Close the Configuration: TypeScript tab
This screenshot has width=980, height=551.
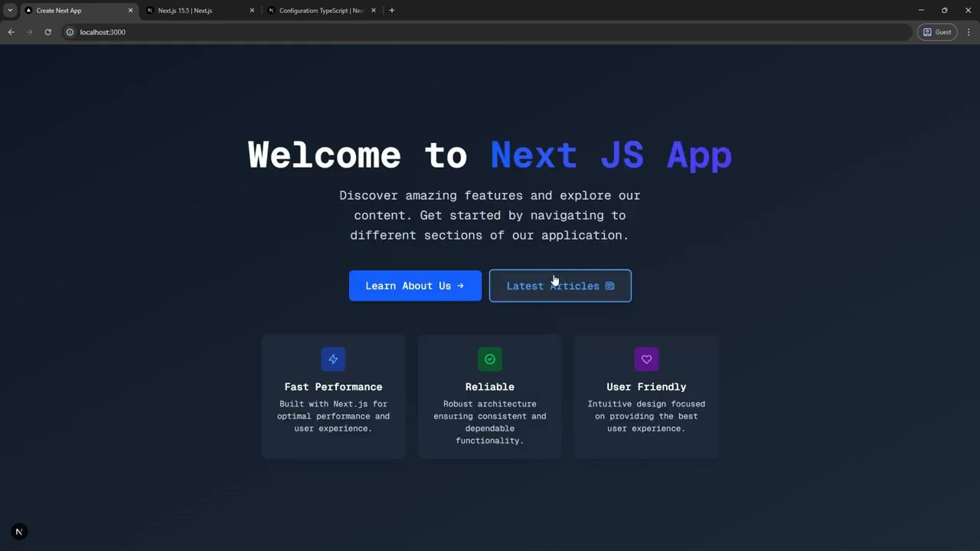pos(374,11)
